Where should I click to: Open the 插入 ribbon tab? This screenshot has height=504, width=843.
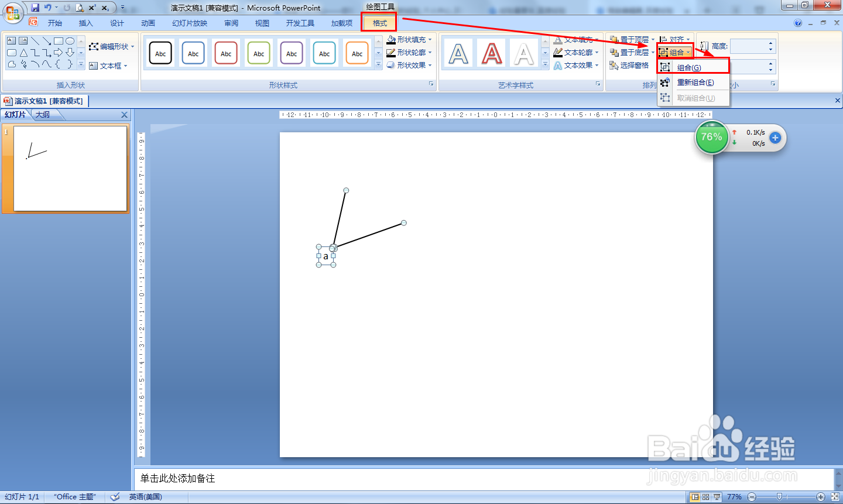click(x=86, y=23)
